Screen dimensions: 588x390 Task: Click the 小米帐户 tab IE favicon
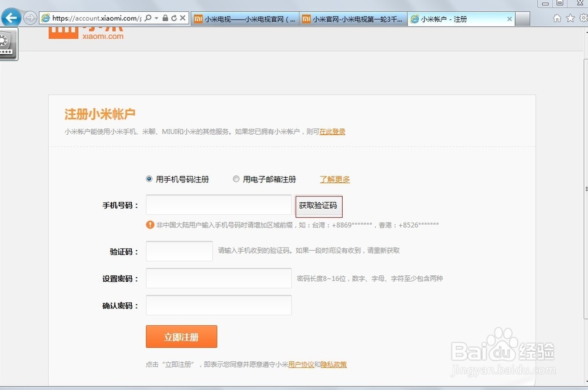415,19
